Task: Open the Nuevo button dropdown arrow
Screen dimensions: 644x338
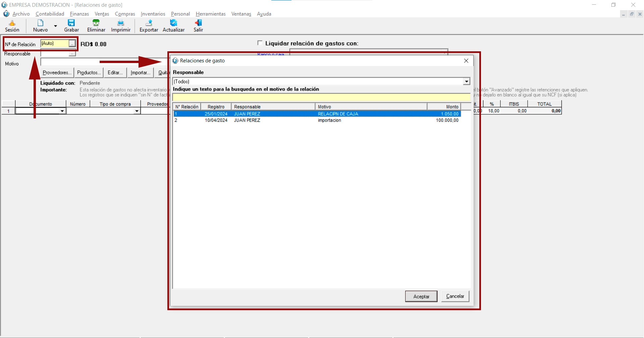Action: (56, 26)
